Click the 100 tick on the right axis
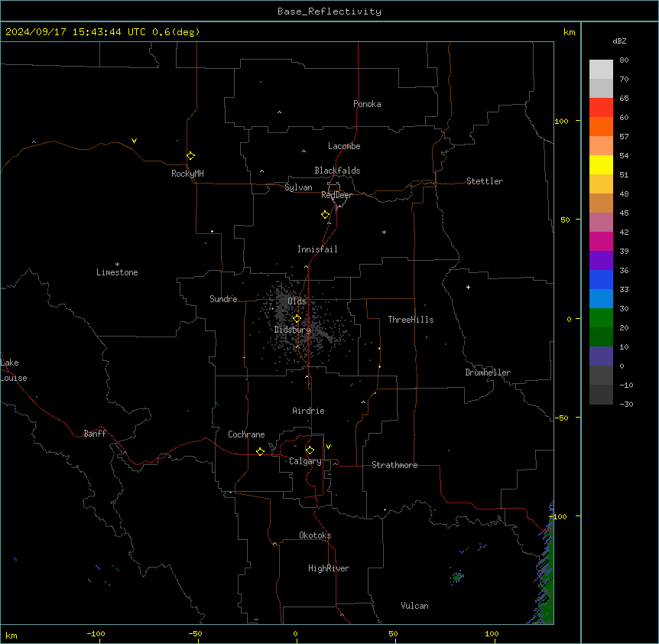Screen dimensions: 659x644 (x=561, y=121)
